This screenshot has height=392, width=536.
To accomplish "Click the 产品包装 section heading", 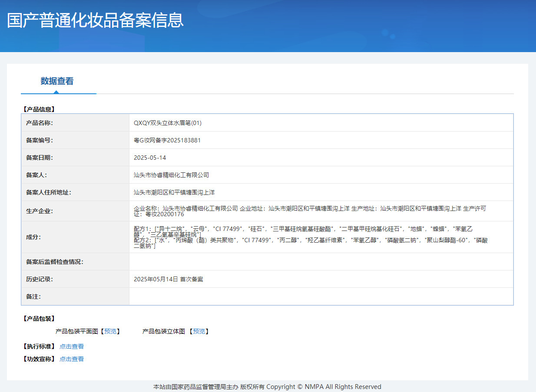I will [x=39, y=319].
